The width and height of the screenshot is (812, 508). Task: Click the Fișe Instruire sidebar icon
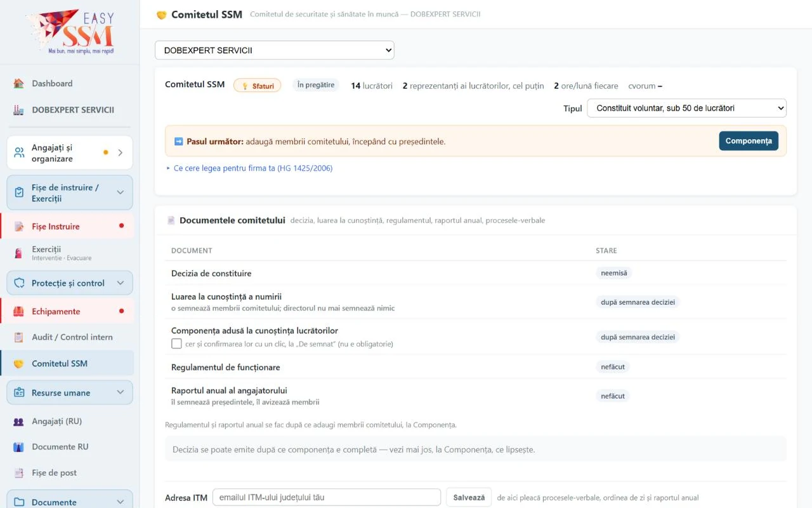pos(19,227)
